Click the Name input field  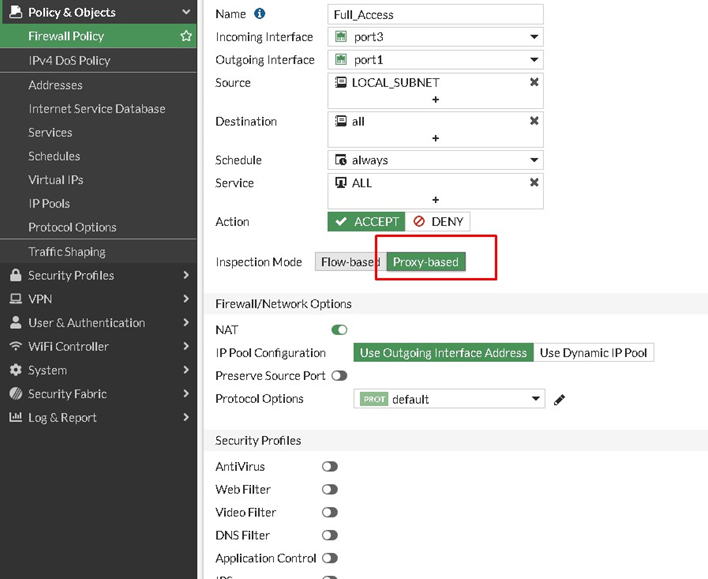click(435, 14)
